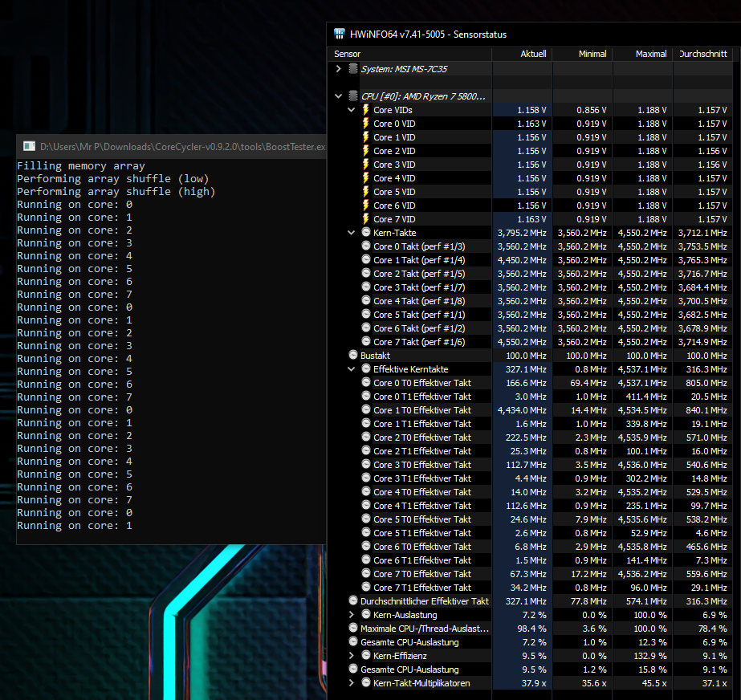Click the icon for Maximale CPU-/Thread-Auslast
Screen dimensions: 741x700
[x=353, y=629]
